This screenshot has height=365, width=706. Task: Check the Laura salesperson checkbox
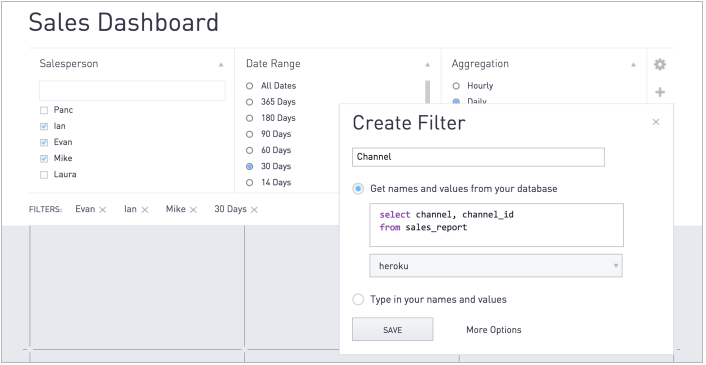point(44,175)
